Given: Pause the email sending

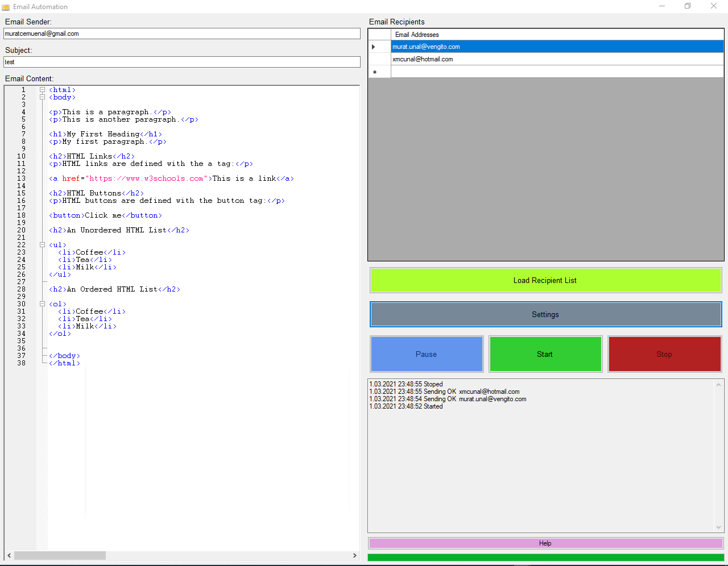Looking at the screenshot, I should pos(426,354).
